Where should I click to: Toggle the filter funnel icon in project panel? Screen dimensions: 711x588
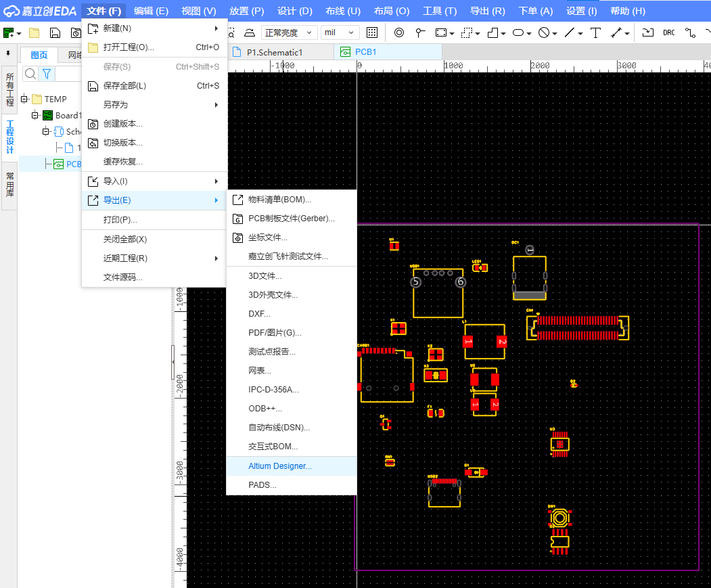click(47, 74)
